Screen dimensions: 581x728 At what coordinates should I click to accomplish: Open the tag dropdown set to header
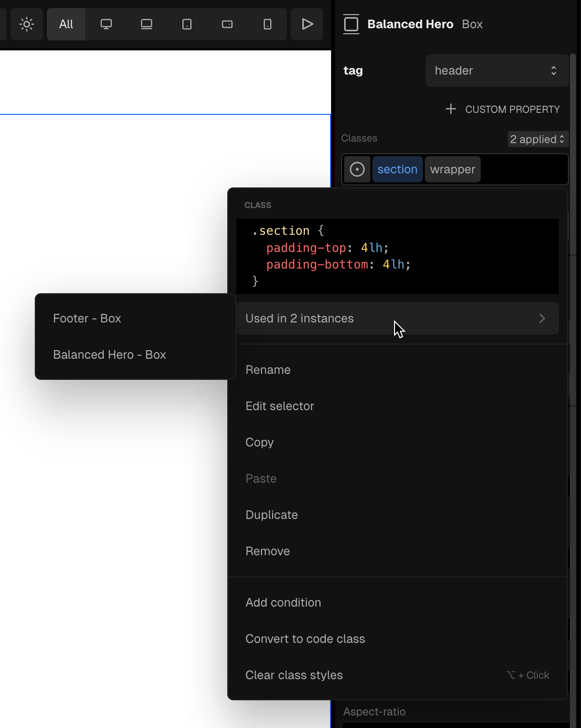(497, 71)
